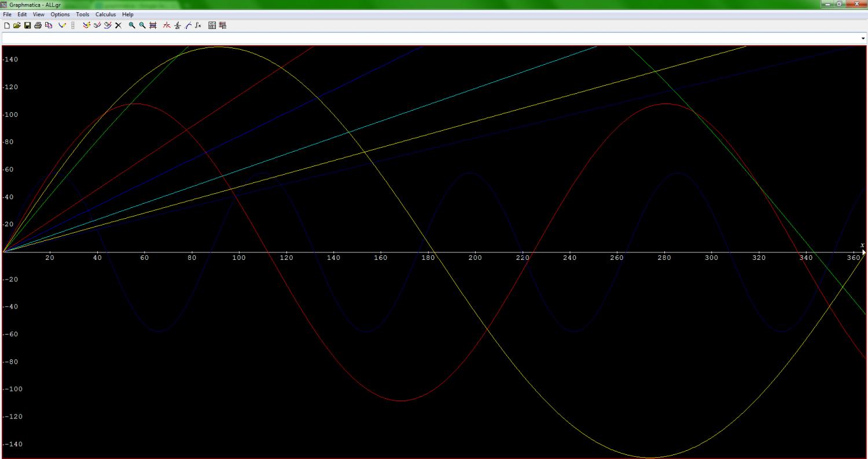Open the Calculus menu
Screen dimensions: 868x459
pyautogui.click(x=105, y=14)
